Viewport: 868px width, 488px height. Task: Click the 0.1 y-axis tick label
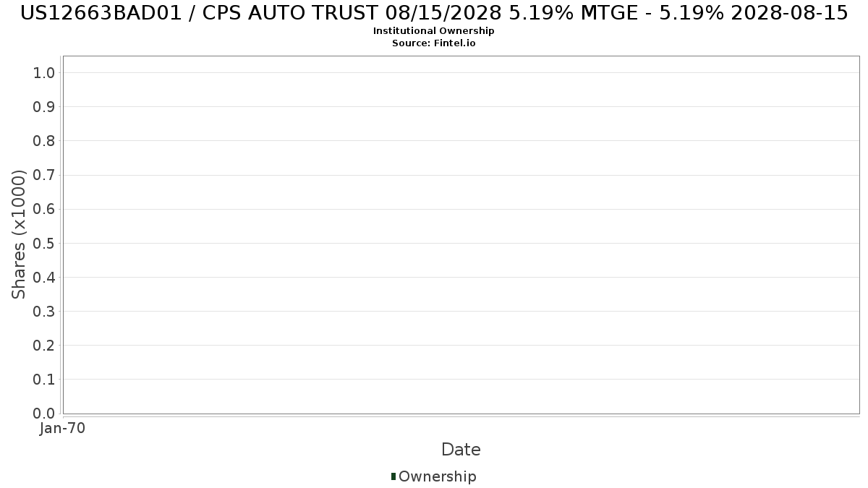[44, 379]
